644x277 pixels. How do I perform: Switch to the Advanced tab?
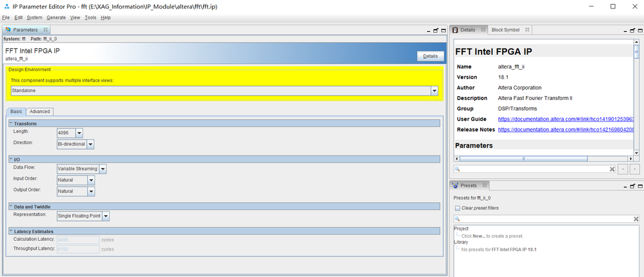pos(40,111)
